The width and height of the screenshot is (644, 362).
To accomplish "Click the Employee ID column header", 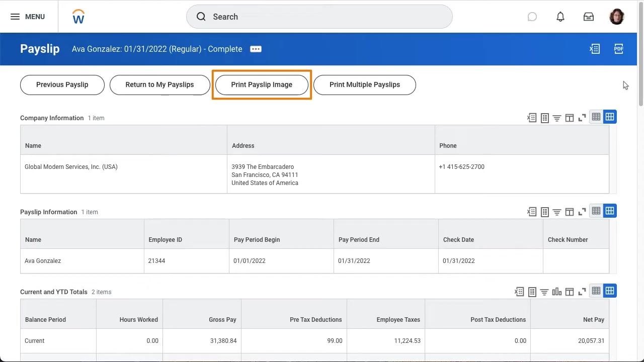I will click(x=187, y=234).
